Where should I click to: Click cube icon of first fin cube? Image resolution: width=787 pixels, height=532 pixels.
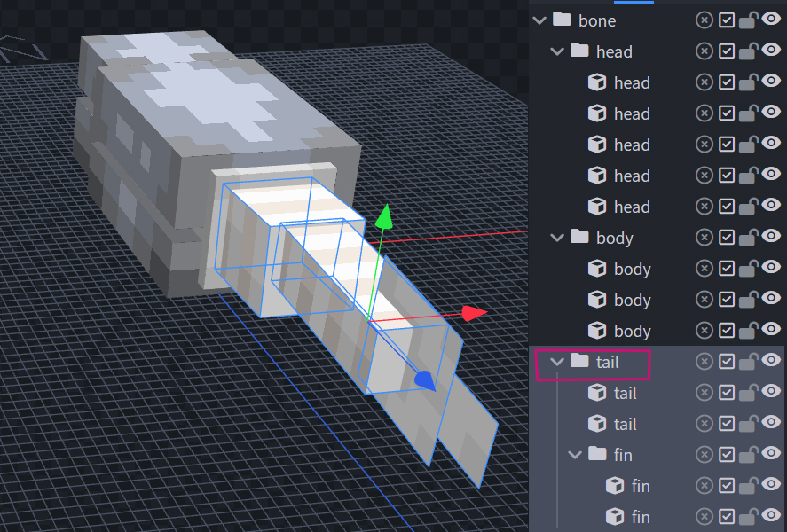click(x=615, y=486)
